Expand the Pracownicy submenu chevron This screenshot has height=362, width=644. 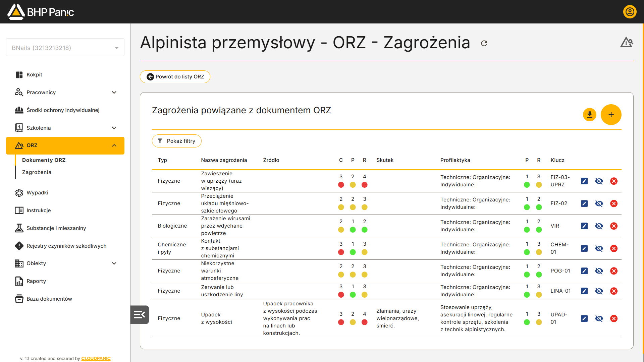114,92
